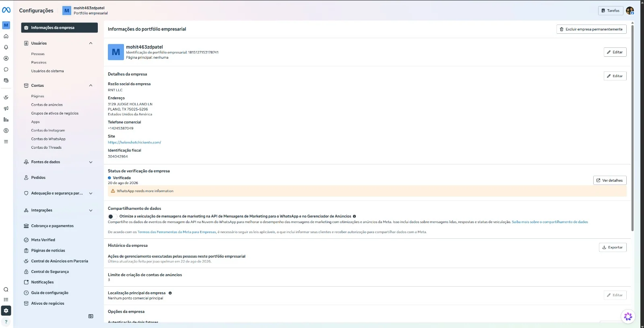Open the mohit463zdpatel portfolio switcher
The width and height of the screenshot is (644, 328).
tap(85, 10)
